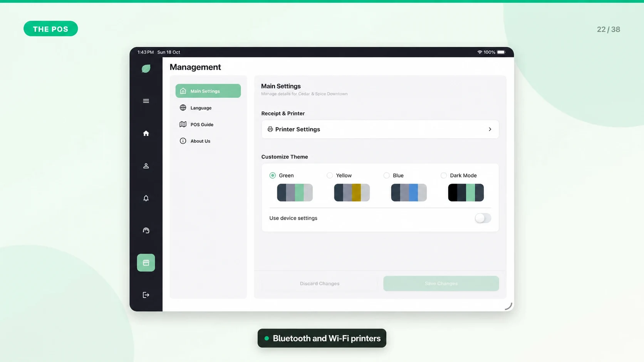
Task: Click the globe icon next to Language
Action: coord(183,108)
